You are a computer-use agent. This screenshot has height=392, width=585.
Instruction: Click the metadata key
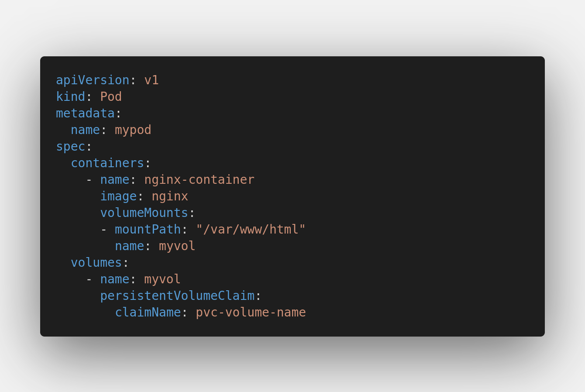tap(85, 113)
